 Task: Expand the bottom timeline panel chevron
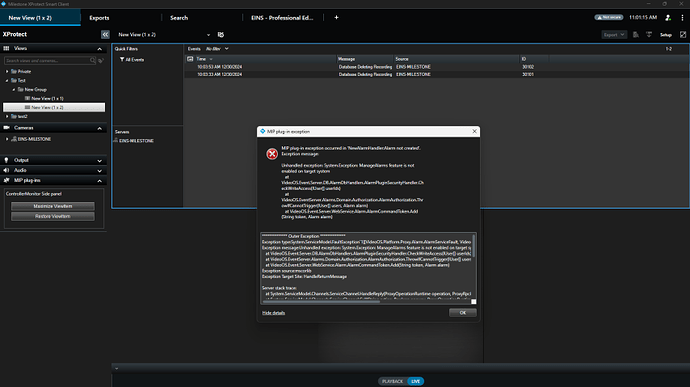coord(117,369)
